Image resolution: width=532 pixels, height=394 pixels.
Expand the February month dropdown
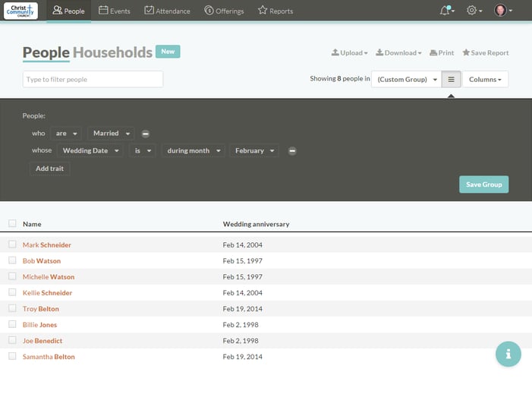[254, 151]
